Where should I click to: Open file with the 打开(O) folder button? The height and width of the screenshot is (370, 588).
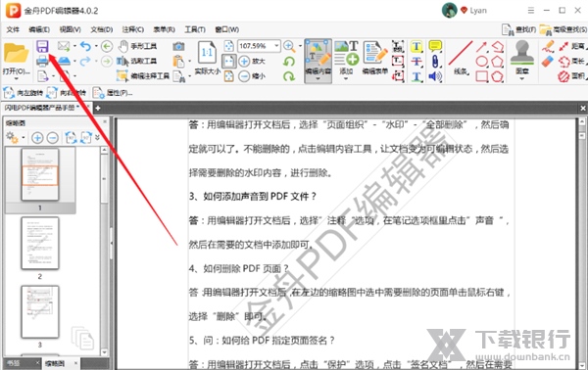[x=16, y=60]
